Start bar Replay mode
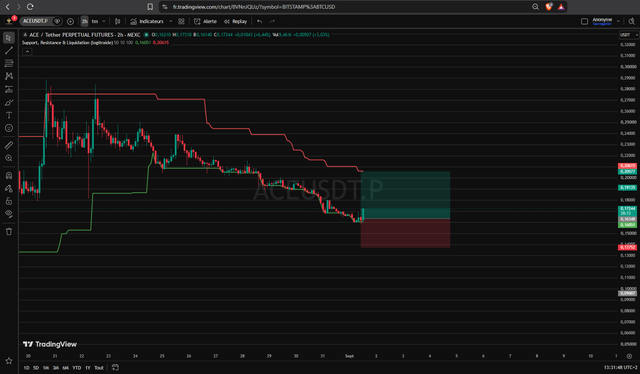Viewport: 640px width, 374px height. pos(236,21)
